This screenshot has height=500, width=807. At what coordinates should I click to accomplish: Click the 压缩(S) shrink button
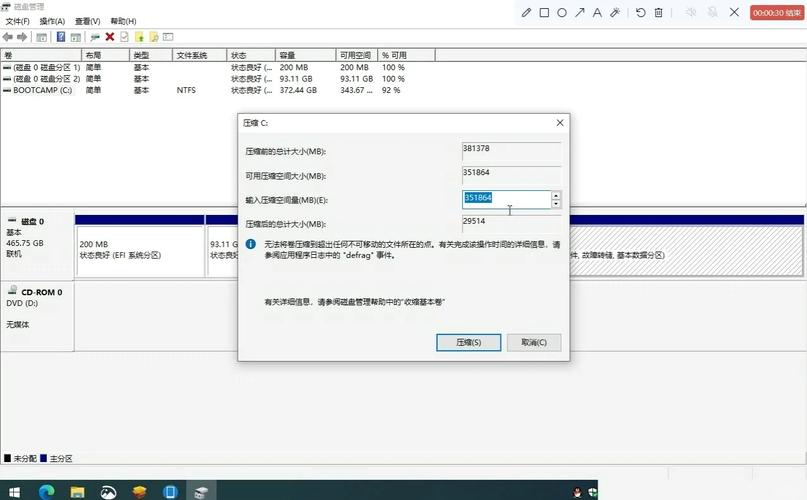tap(468, 342)
